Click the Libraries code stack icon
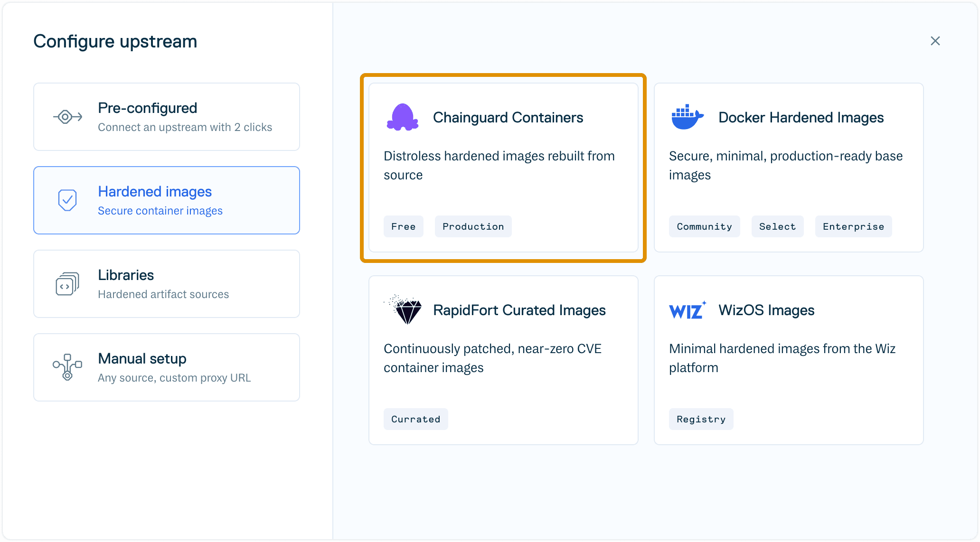 pyautogui.click(x=67, y=284)
